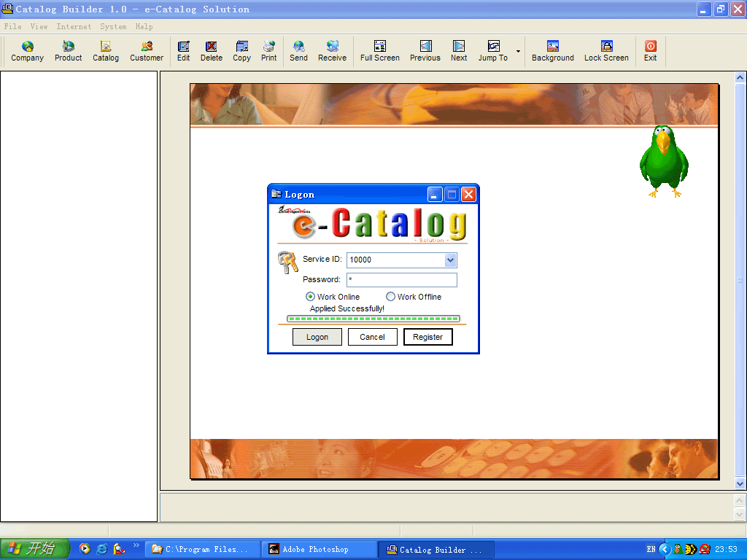Image resolution: width=747 pixels, height=560 pixels.
Task: Open the Product toolbar icon
Action: (x=68, y=51)
